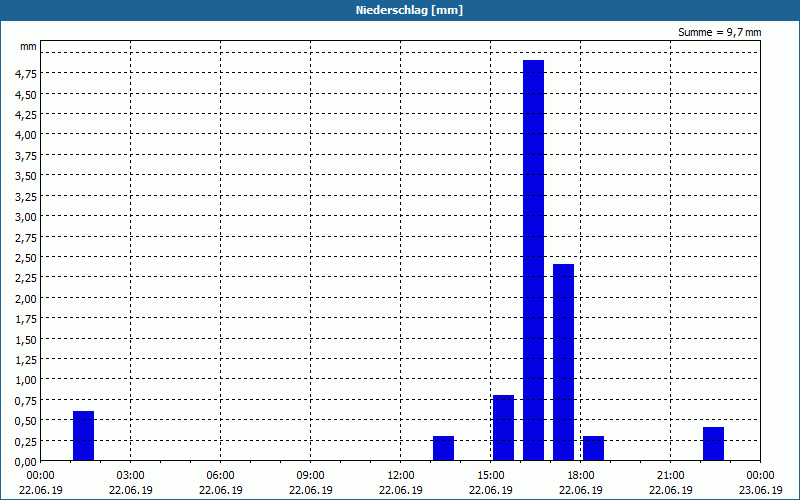Click the y-axis label '2,25'
Screen dimensions: 800x500
pos(26,278)
